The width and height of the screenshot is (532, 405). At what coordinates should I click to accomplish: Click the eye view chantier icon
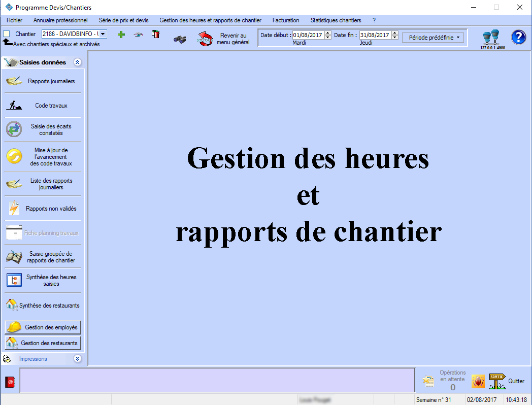pyautogui.click(x=138, y=35)
